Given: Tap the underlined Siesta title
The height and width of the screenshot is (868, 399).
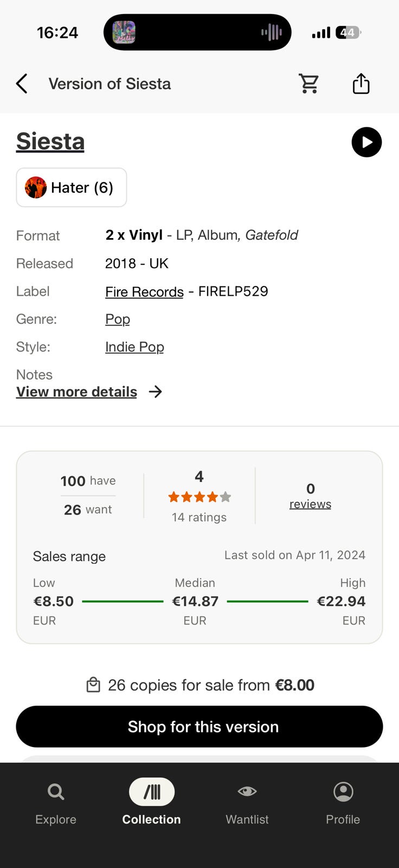Looking at the screenshot, I should [50, 142].
